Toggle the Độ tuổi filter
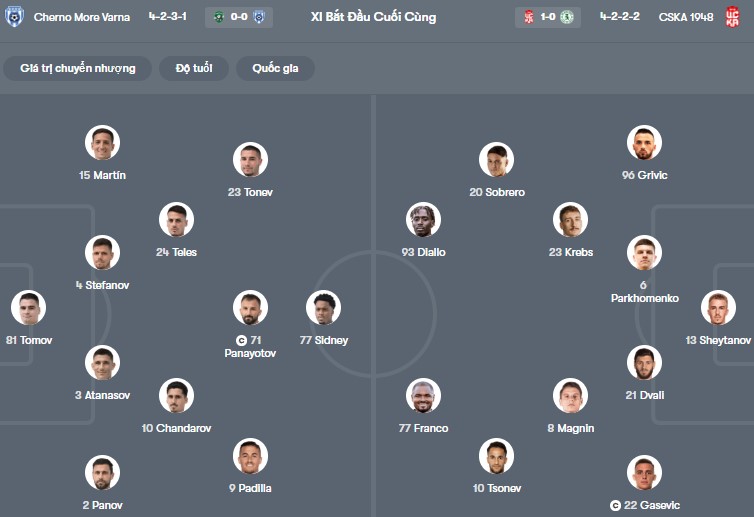 tap(194, 68)
